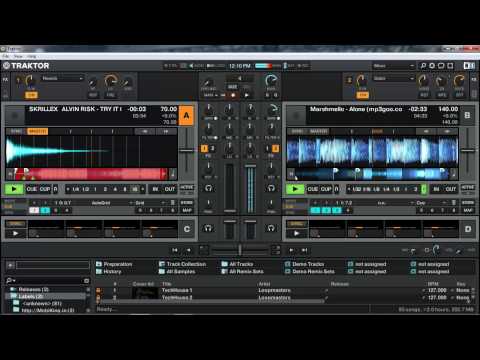Image resolution: width=480 pixels, height=360 pixels.
Task: Adjust Deck B tempo fader
Action: 468,151
